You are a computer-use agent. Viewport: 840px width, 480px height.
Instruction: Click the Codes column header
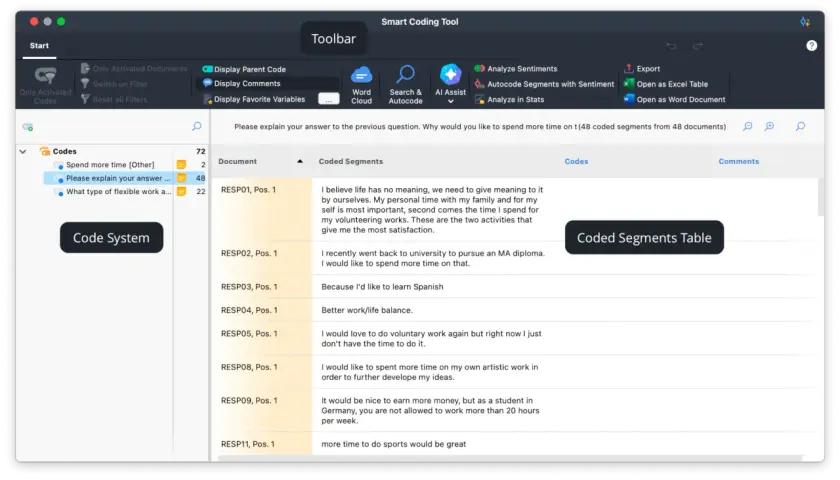(576, 161)
